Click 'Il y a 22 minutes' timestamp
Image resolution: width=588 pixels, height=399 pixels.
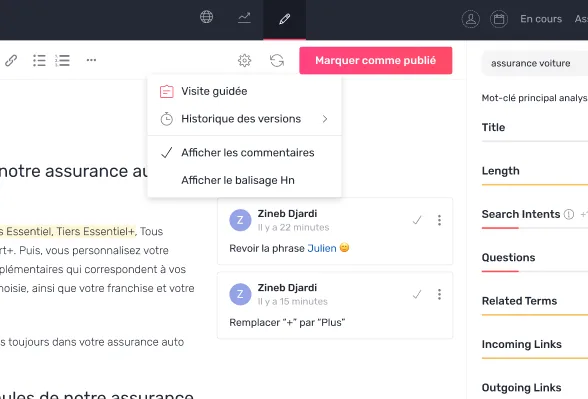click(x=293, y=227)
